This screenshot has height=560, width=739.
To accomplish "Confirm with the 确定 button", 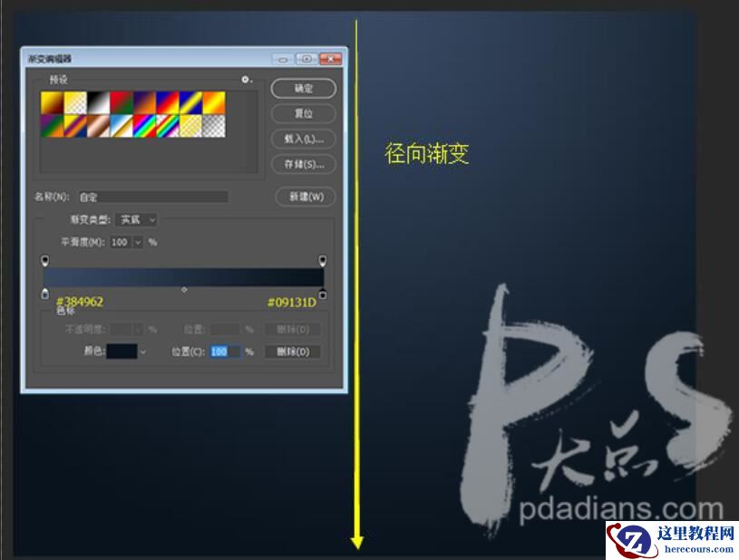I will 304,89.
